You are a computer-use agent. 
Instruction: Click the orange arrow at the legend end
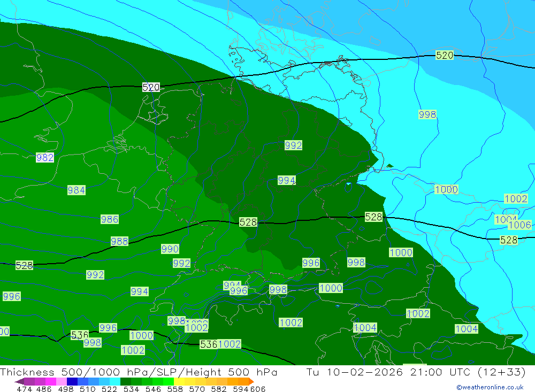click(x=251, y=381)
